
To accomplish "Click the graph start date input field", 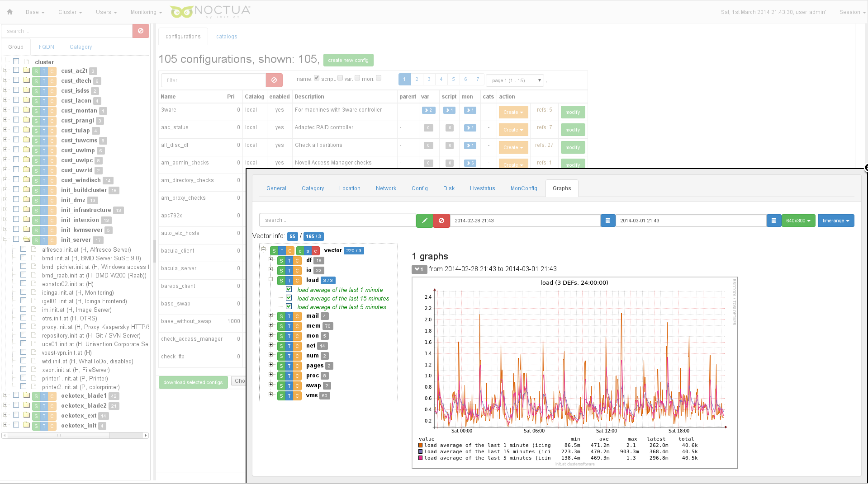I will tap(525, 221).
